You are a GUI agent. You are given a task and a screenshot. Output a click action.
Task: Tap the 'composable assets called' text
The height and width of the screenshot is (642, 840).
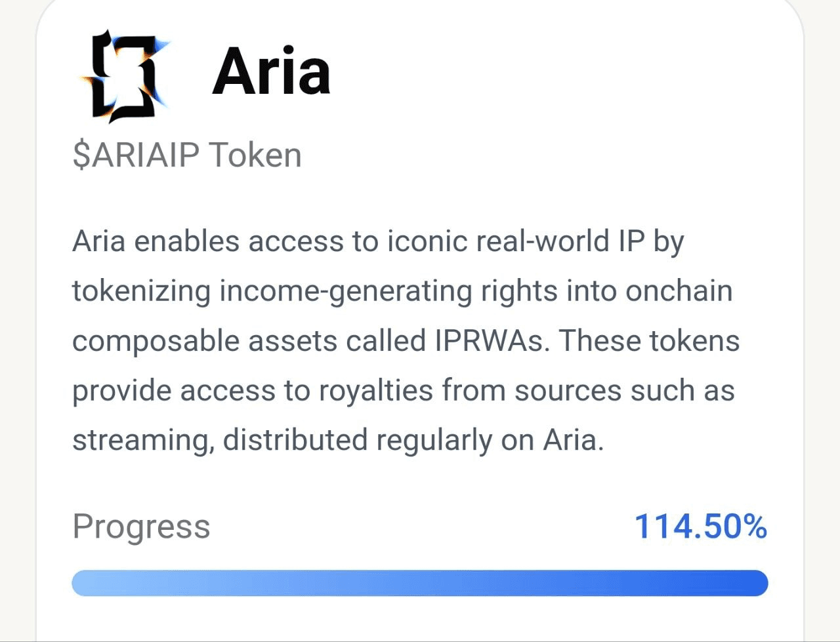tap(249, 341)
